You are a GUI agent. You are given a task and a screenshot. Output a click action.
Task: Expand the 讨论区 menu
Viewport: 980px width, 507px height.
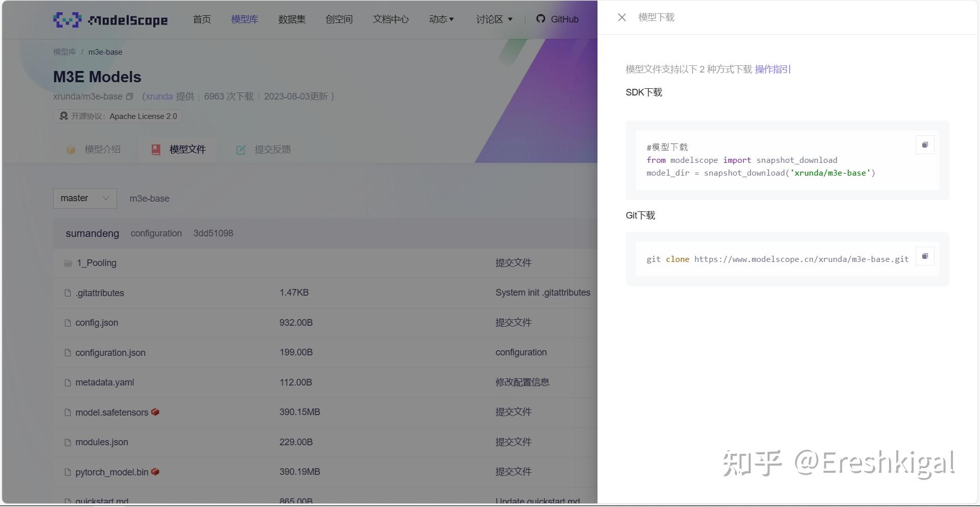[494, 19]
